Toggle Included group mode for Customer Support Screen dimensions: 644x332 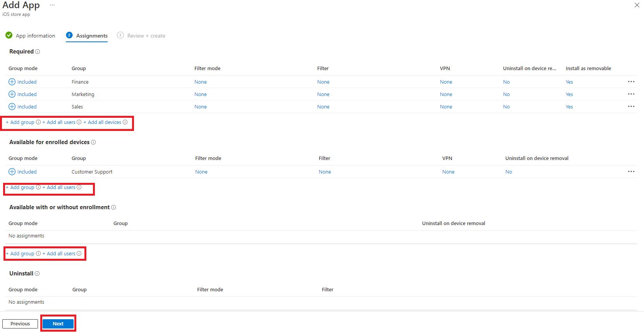pyautogui.click(x=22, y=172)
